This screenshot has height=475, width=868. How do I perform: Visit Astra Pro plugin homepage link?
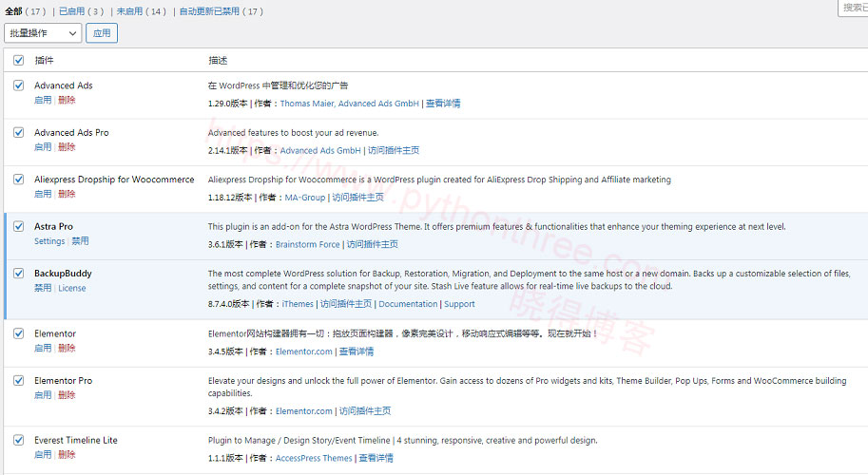pyautogui.click(x=372, y=244)
